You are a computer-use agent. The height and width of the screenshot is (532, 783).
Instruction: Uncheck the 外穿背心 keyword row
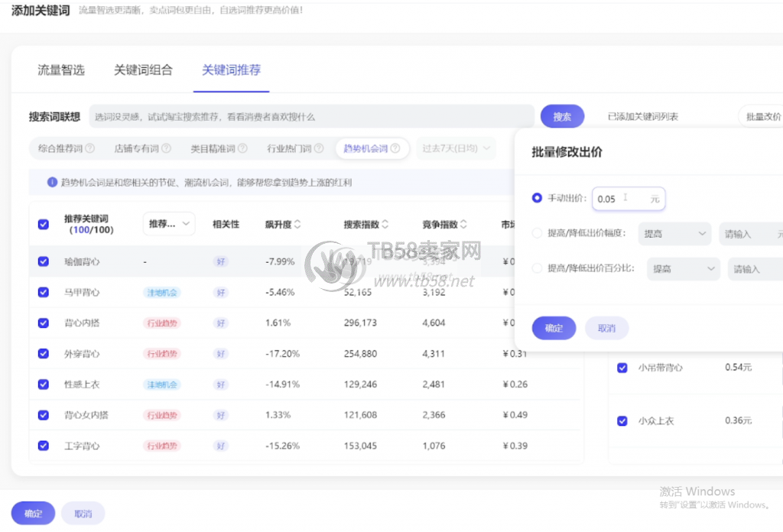[44, 354]
